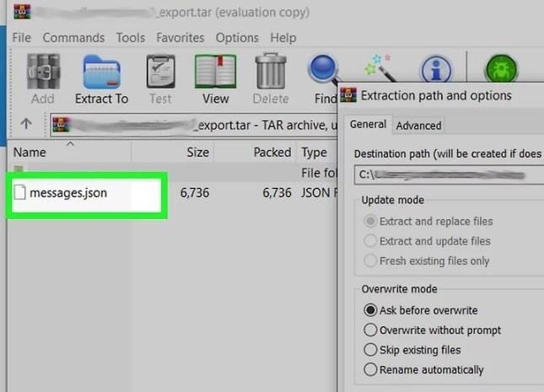Sort by the Name column header

tap(68, 152)
